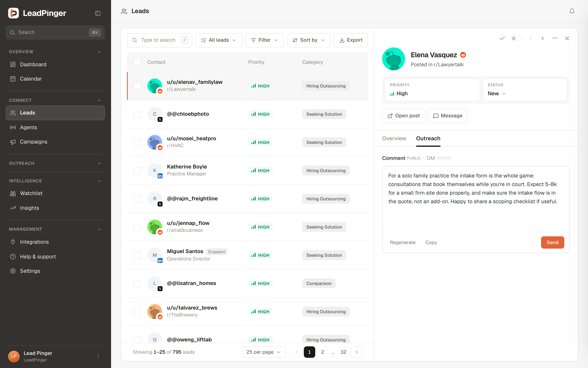This screenshot has height=368, width=588.
Task: Open the notifications bell
Action: [572, 11]
